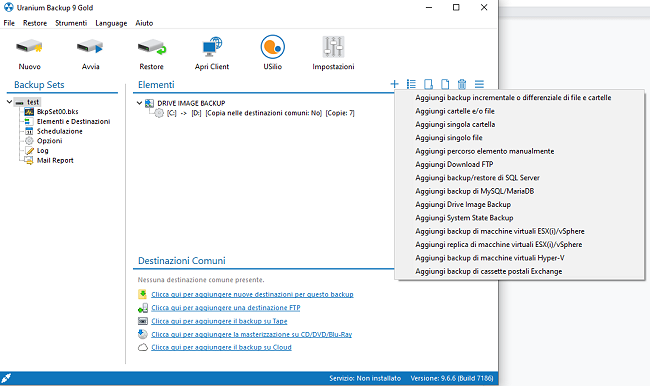Image resolution: width=650 pixels, height=386 pixels.
Task: Collapse the DRIVE IMAGE BACKUP element node
Action: click(139, 103)
